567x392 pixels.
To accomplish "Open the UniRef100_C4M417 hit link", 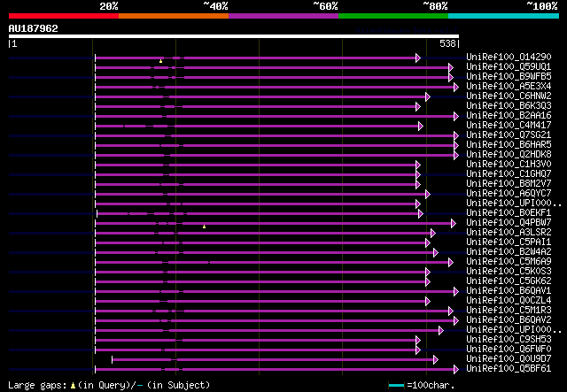I will coord(509,125).
